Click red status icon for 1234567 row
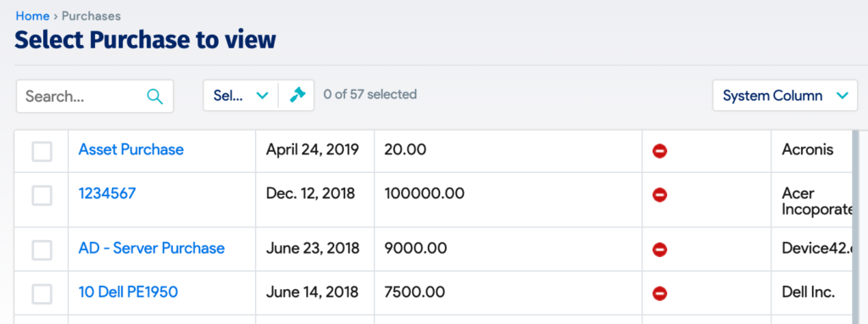 tap(659, 195)
